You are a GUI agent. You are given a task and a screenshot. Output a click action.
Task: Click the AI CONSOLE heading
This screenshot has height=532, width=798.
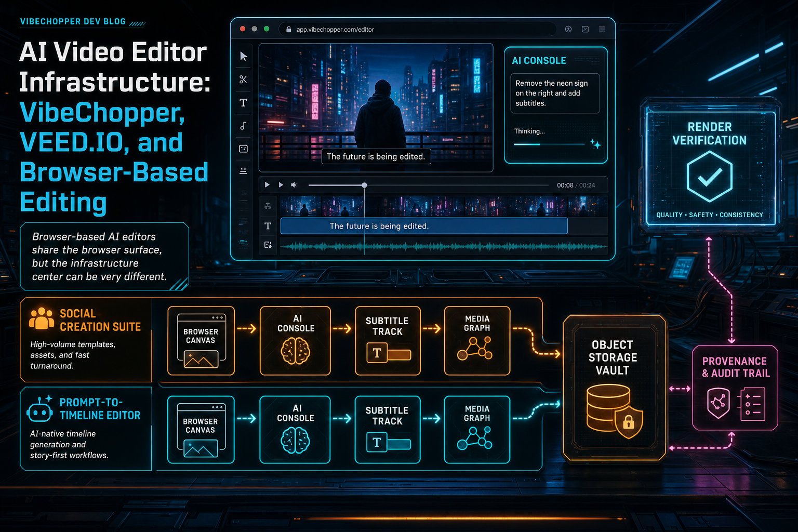pos(539,60)
